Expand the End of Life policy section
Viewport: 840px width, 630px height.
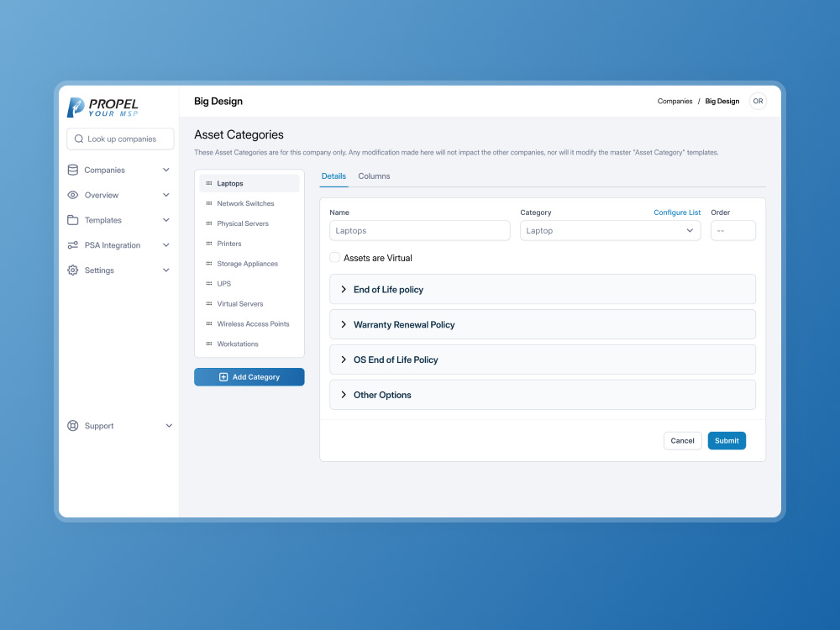click(542, 289)
